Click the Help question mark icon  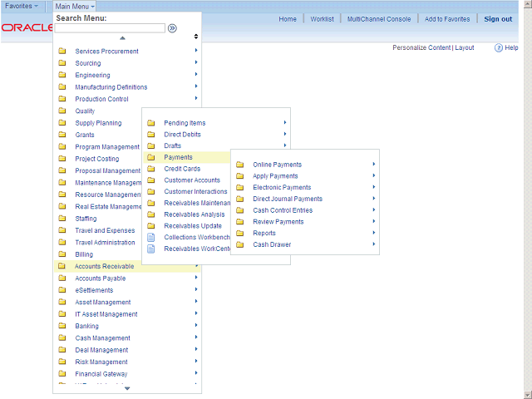[x=499, y=48]
